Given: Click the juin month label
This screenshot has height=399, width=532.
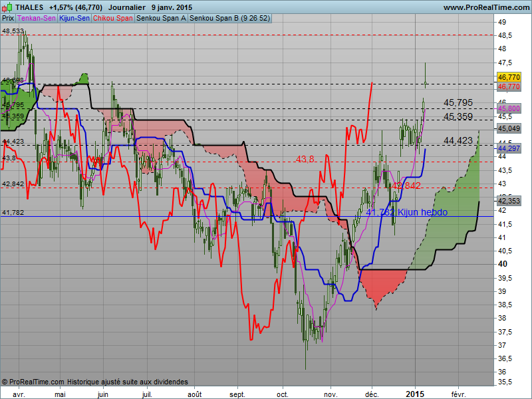Looking at the screenshot, I should point(103,394).
